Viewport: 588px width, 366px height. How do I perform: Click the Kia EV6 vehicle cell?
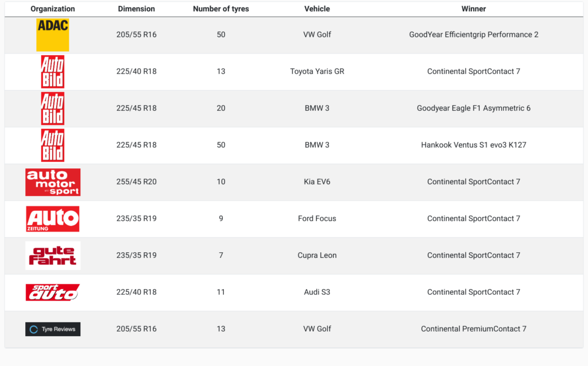click(317, 182)
